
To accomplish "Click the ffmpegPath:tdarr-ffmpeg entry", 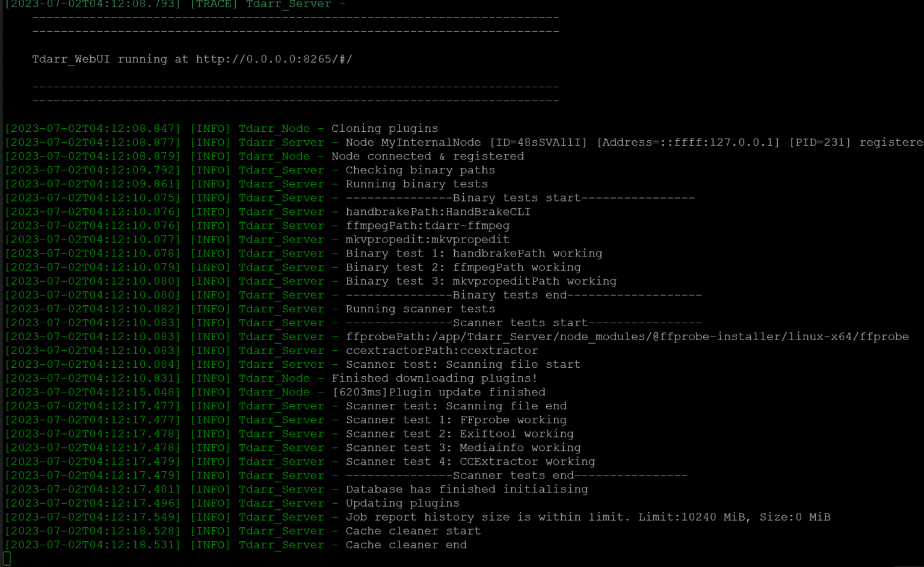I will click(427, 225).
